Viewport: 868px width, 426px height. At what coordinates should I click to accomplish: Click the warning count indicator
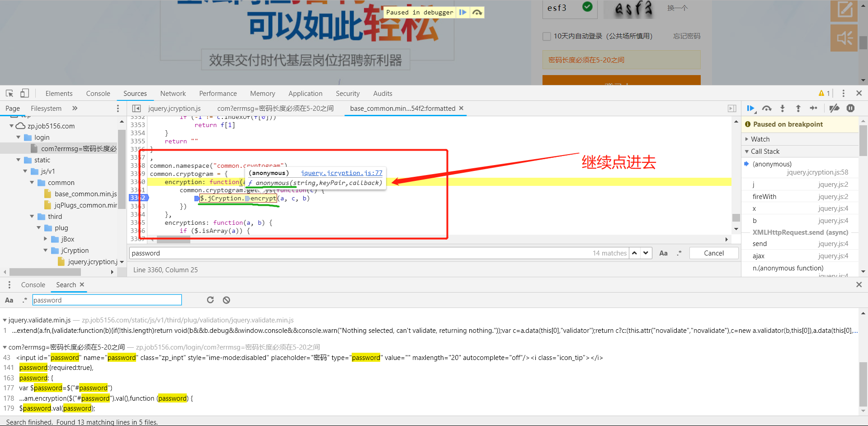coord(824,93)
